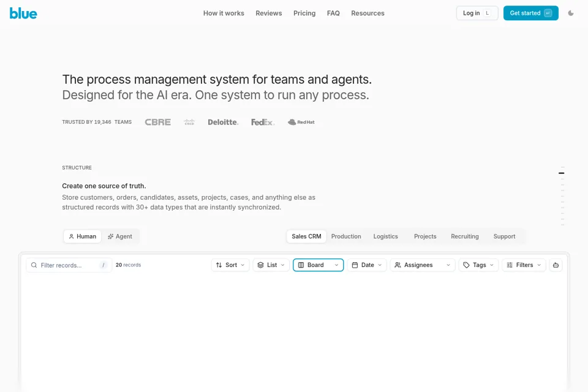This screenshot has width=588, height=392.
Task: Open the List grouping dropdown
Action: point(271,265)
